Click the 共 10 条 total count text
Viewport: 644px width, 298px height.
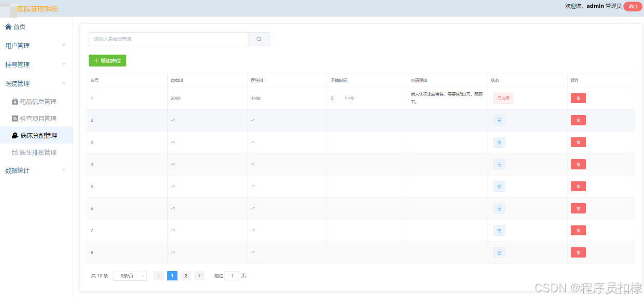(x=100, y=276)
